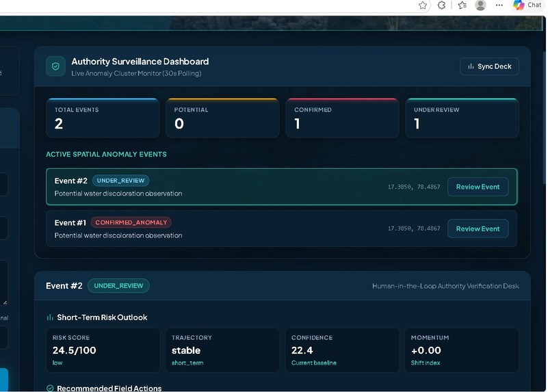Click the Event #1 description text in events list
The height and width of the screenshot is (392, 548).
tap(118, 235)
